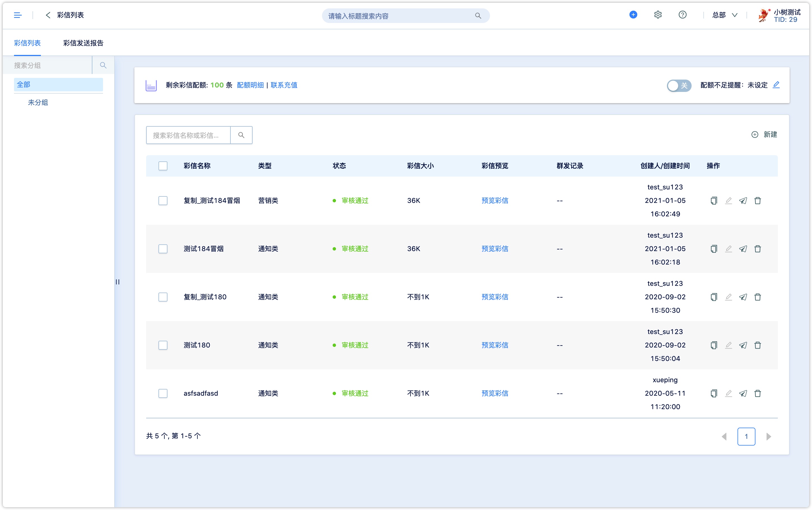This screenshot has height=510, width=812.
Task: Open 配额明细 link
Action: coord(250,85)
